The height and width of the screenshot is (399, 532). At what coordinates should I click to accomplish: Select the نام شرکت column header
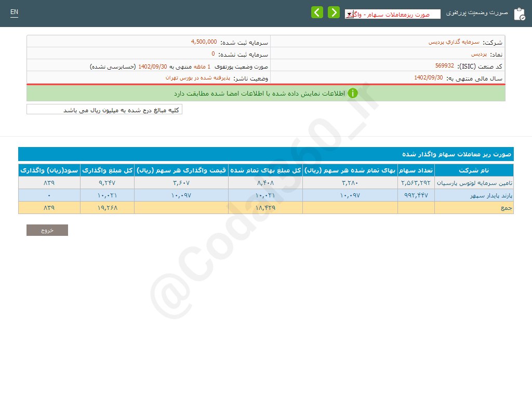[474, 170]
